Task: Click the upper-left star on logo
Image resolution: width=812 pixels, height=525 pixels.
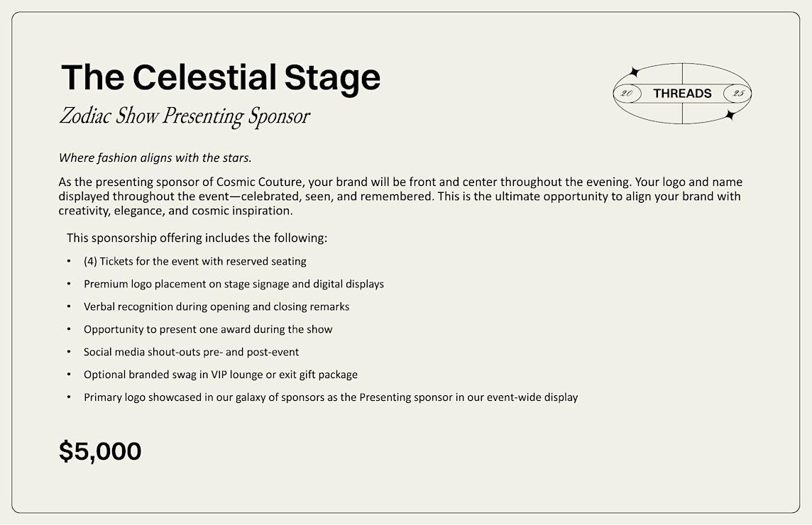Action: (633, 72)
